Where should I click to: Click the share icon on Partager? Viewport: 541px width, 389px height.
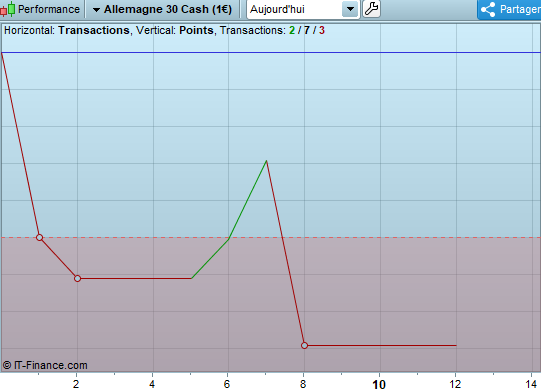click(488, 9)
